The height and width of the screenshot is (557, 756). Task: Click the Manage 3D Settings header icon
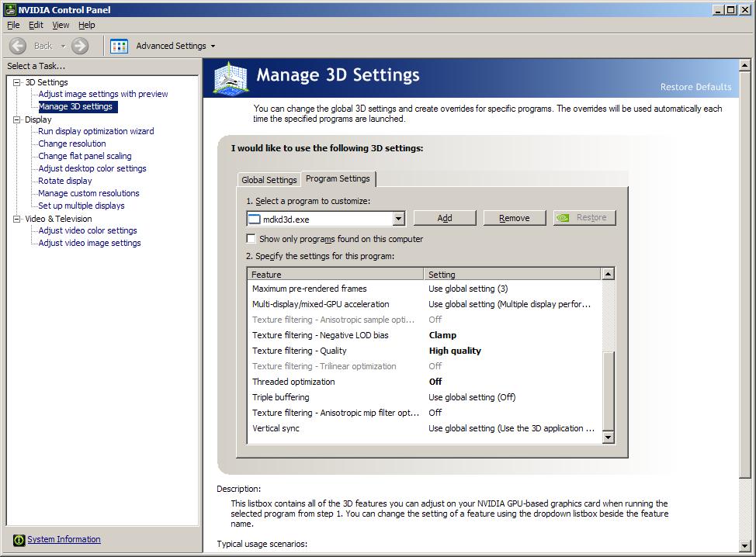coord(231,78)
